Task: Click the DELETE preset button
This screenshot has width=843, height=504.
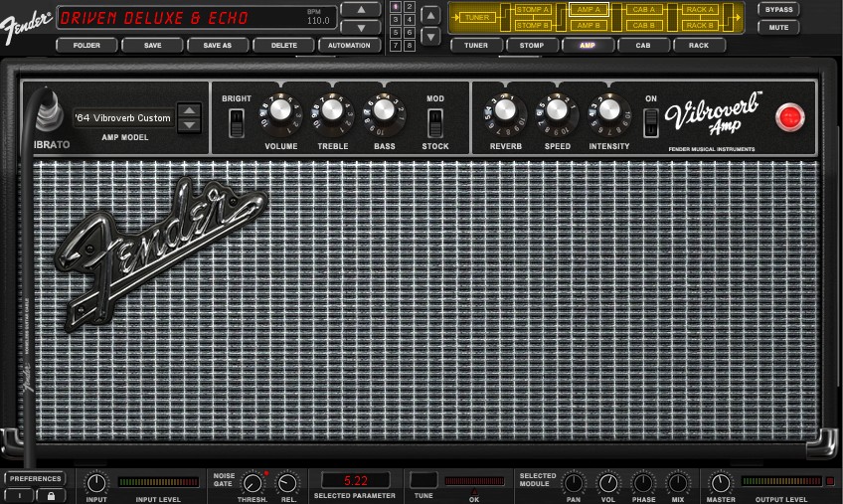Action: point(284,46)
